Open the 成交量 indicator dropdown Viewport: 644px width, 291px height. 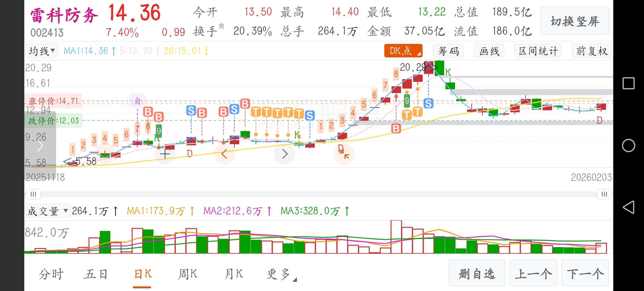[x=48, y=211]
